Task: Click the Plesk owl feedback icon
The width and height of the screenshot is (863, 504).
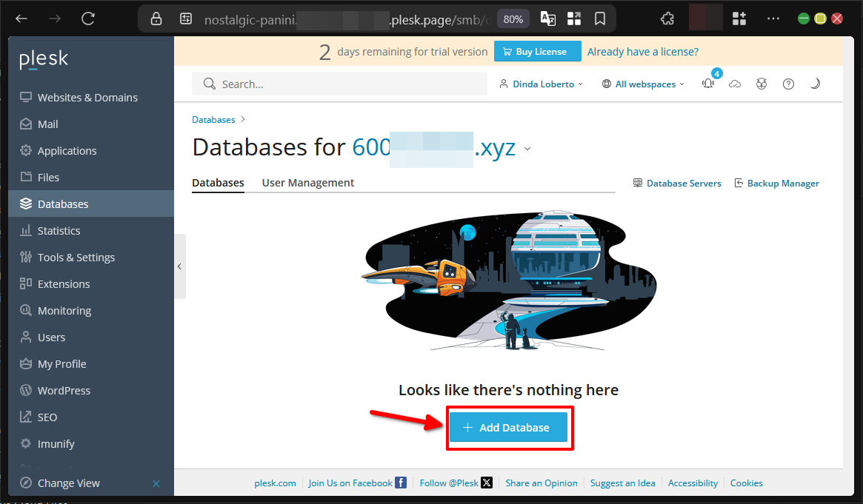Action: point(762,84)
